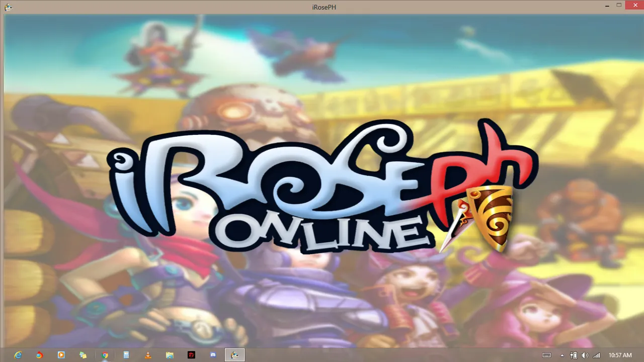This screenshot has height=362, width=644.
Task: Open the volume control in the tray
Action: [585, 355]
